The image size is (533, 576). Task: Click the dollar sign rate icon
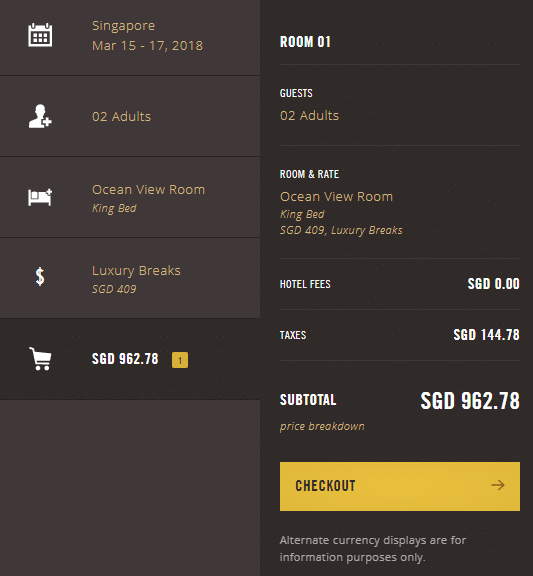(40, 277)
